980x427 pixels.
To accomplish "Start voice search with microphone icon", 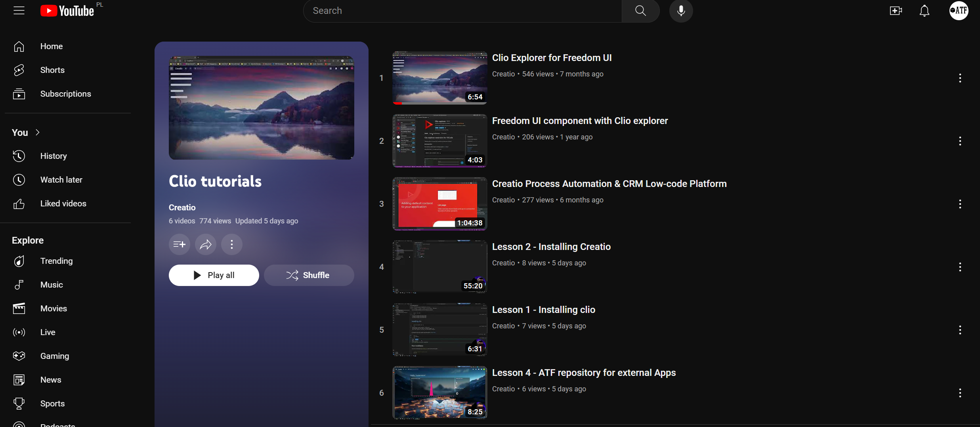I will pos(681,11).
